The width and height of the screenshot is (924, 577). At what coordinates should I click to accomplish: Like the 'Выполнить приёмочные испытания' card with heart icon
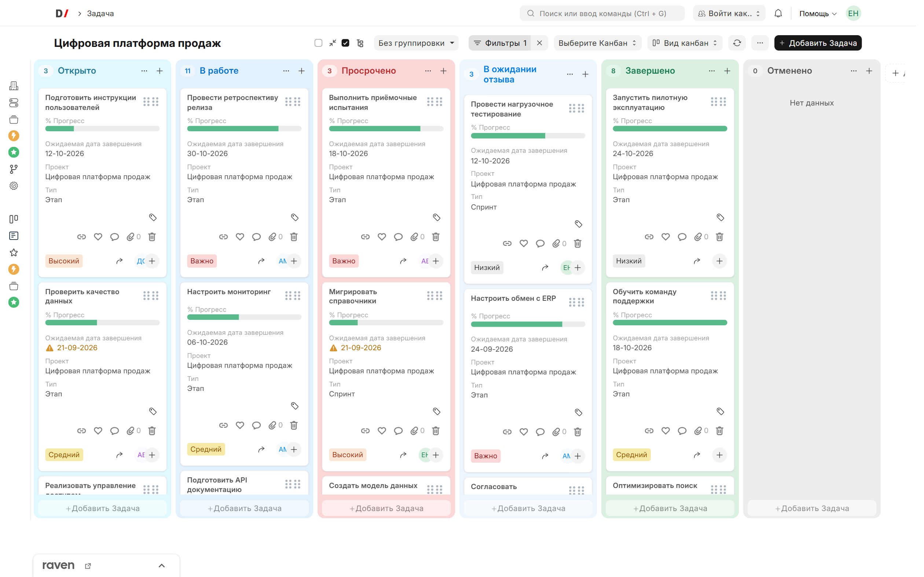point(381,237)
